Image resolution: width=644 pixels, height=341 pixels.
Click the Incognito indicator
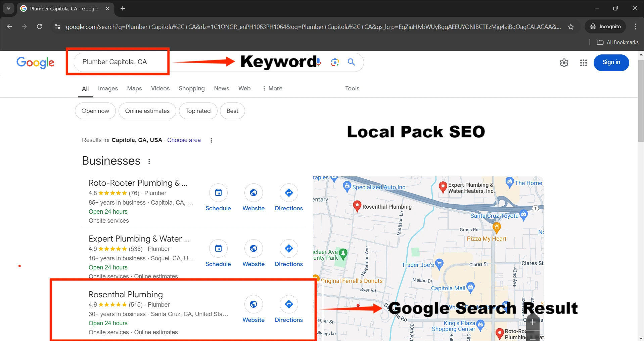point(606,27)
